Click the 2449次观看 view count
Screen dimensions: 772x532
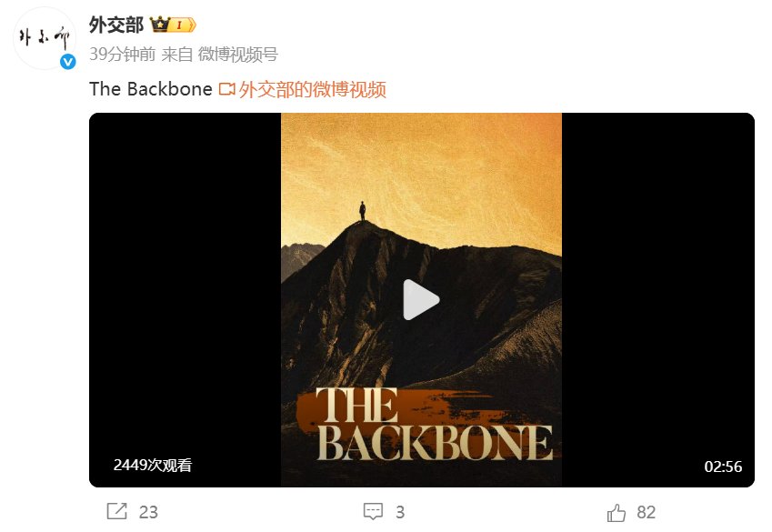[x=152, y=465]
